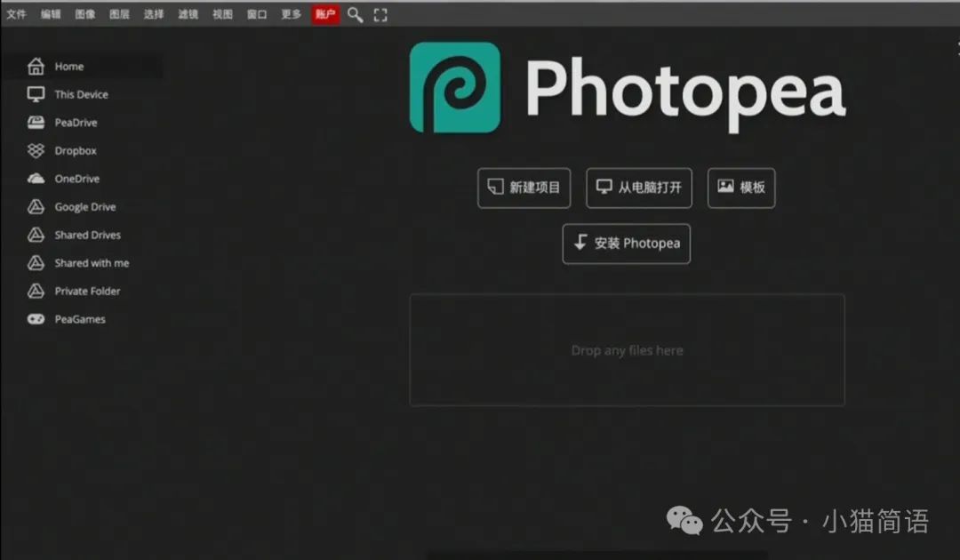960x560 pixels.
Task: Open the 文件 menu
Action: [17, 14]
